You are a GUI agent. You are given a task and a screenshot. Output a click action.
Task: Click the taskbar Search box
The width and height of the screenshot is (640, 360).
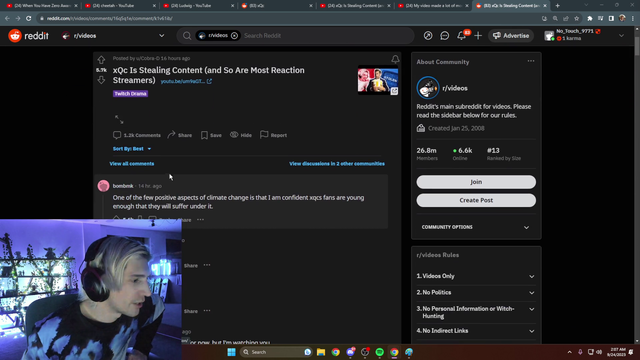[x=276, y=352]
